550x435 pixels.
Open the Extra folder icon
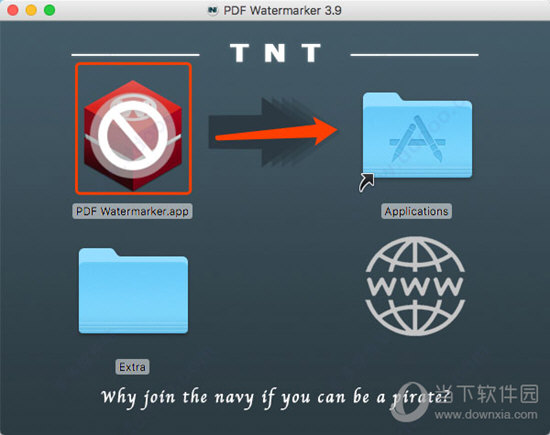[x=133, y=291]
